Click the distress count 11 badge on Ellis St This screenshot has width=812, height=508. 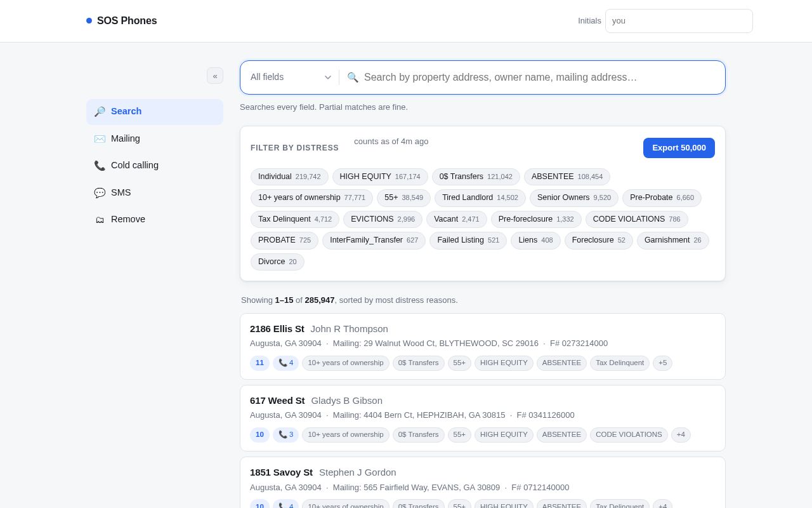click(259, 363)
